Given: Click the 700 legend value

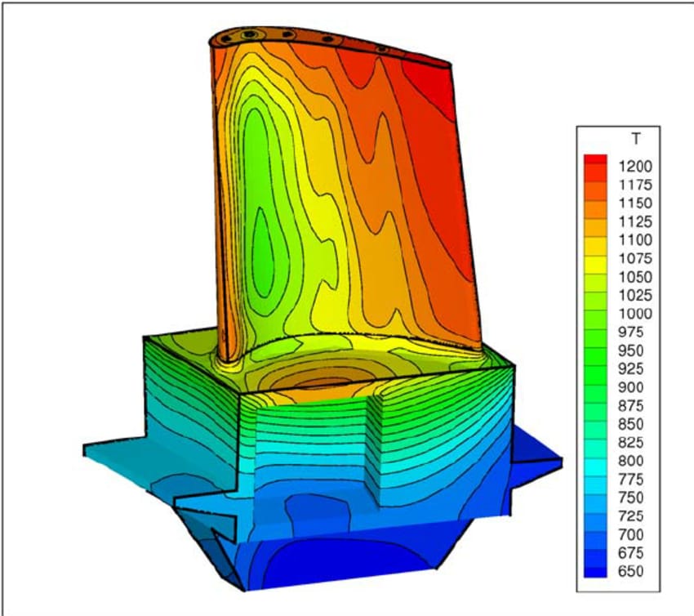Looking at the screenshot, I should 630,534.
